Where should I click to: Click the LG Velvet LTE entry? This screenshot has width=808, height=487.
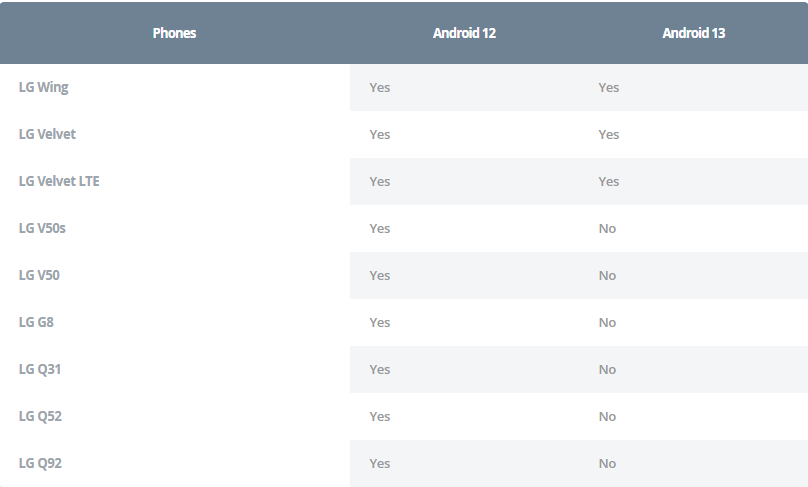tap(59, 181)
